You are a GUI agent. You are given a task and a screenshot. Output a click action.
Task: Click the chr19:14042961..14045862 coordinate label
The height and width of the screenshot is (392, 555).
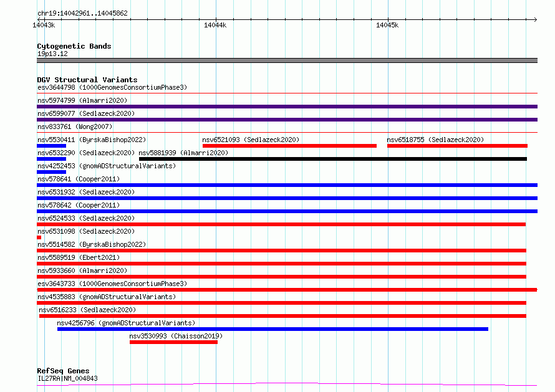(x=82, y=13)
